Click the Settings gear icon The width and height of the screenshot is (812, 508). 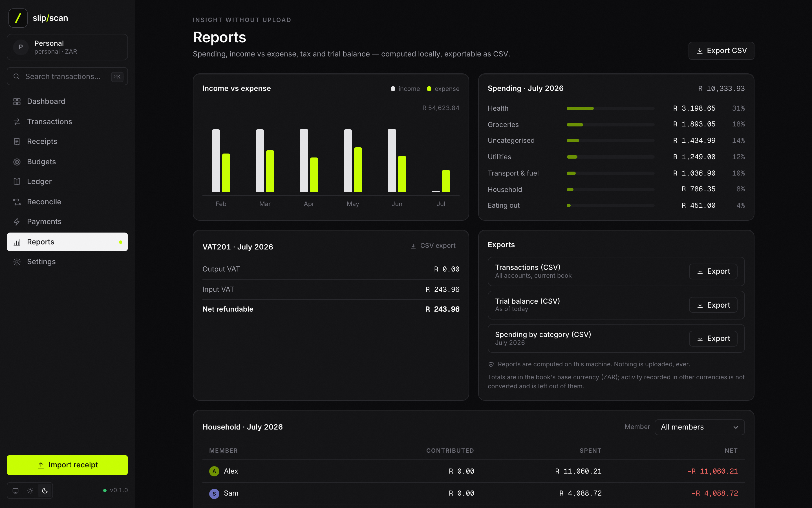point(17,262)
